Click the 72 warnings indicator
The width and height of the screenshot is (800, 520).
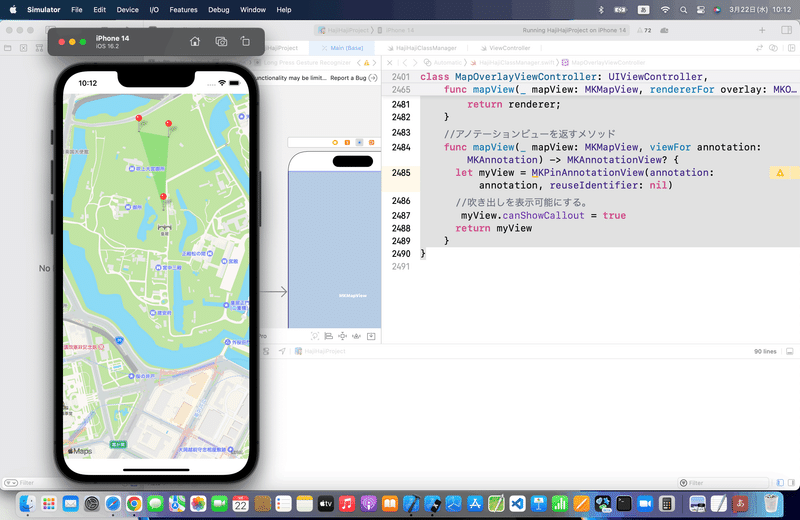(x=644, y=31)
